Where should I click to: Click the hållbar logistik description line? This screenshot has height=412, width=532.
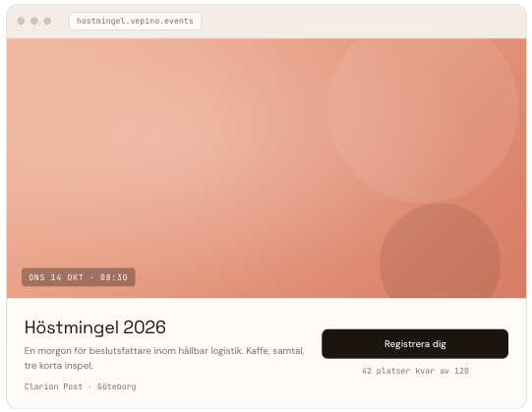pos(164,351)
